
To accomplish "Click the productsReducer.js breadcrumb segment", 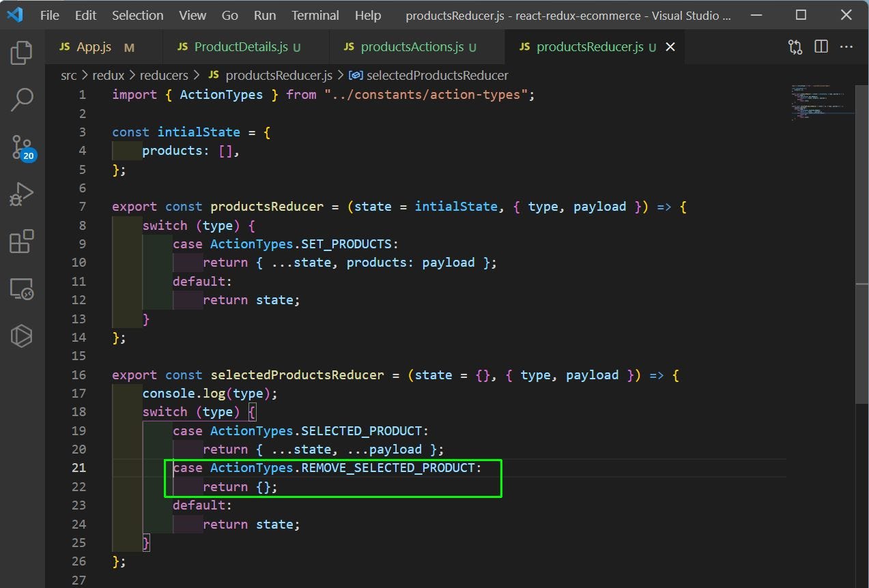I will click(270, 75).
